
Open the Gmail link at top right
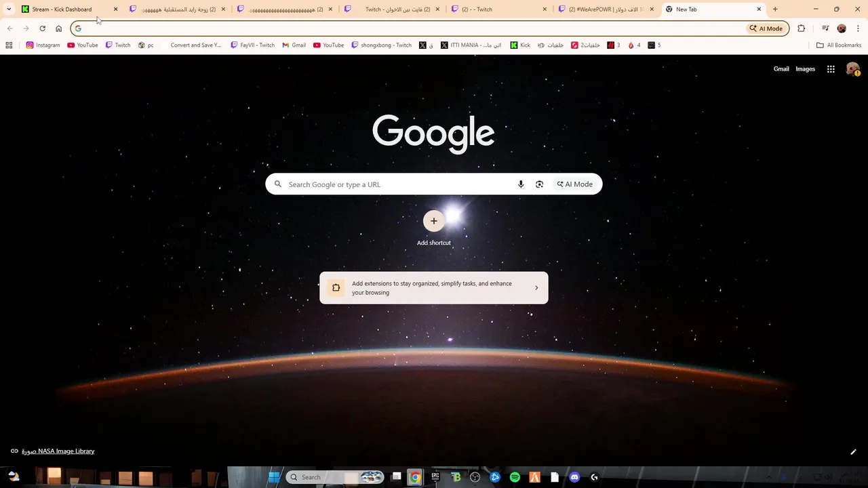(x=781, y=69)
